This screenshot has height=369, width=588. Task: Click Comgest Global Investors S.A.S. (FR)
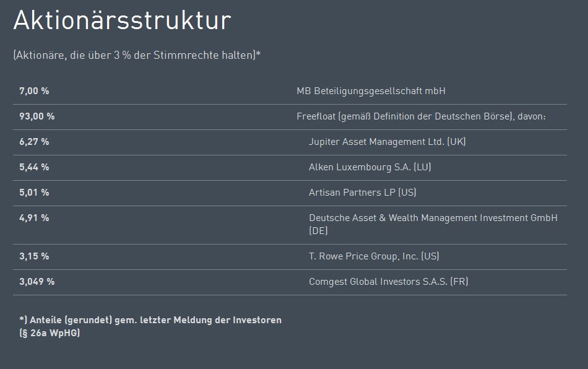tap(388, 282)
